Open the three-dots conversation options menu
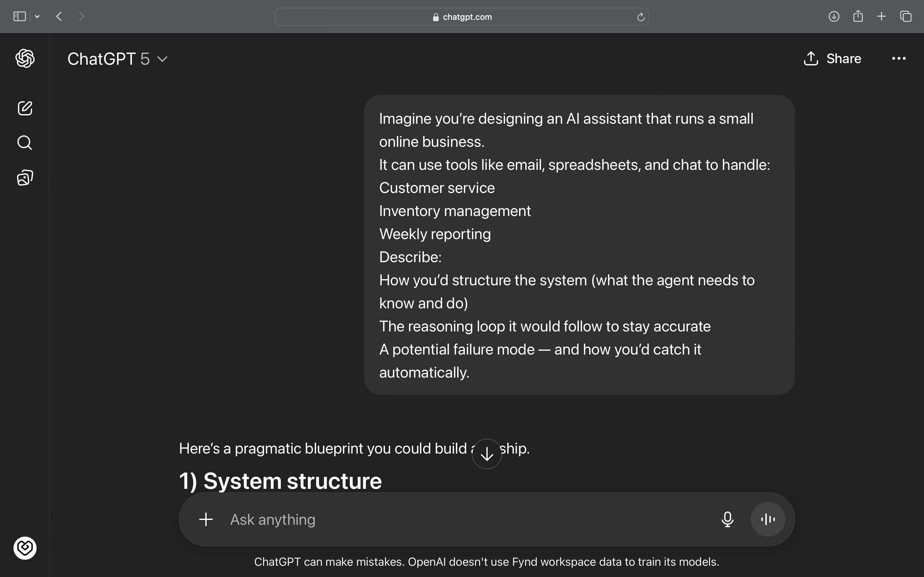Viewport: 924px width, 577px height. click(x=898, y=58)
